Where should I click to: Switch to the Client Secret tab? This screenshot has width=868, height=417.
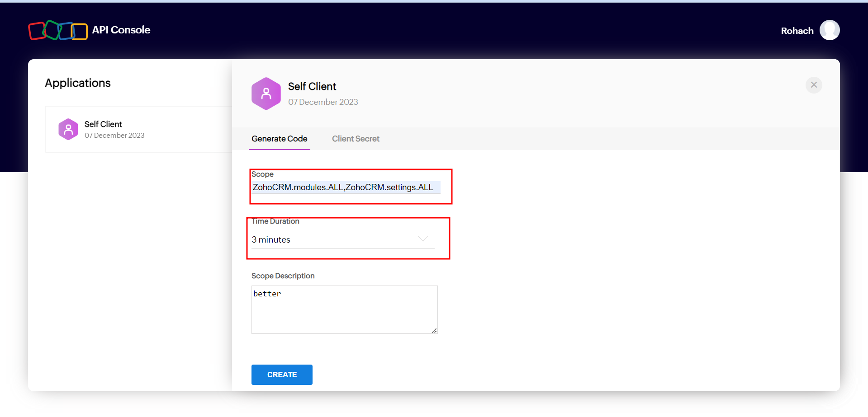tap(356, 139)
